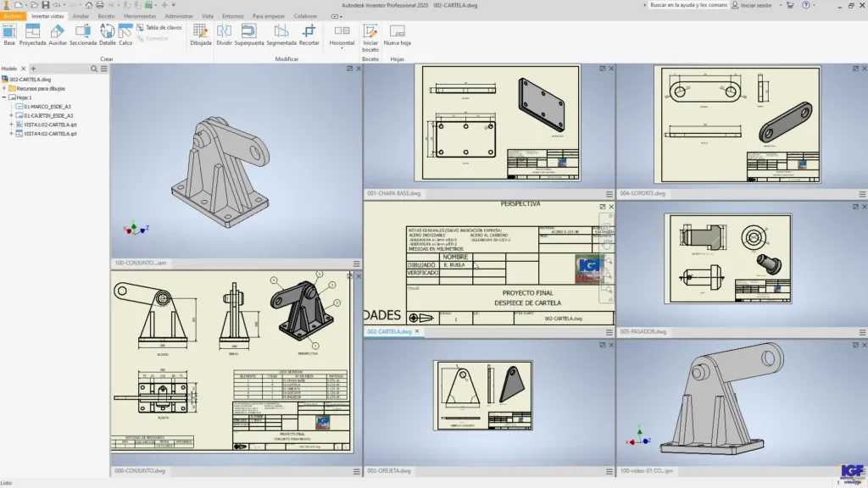Close the 002-CARTELA.dwg document tab
The image size is (868, 488).
tap(417, 331)
